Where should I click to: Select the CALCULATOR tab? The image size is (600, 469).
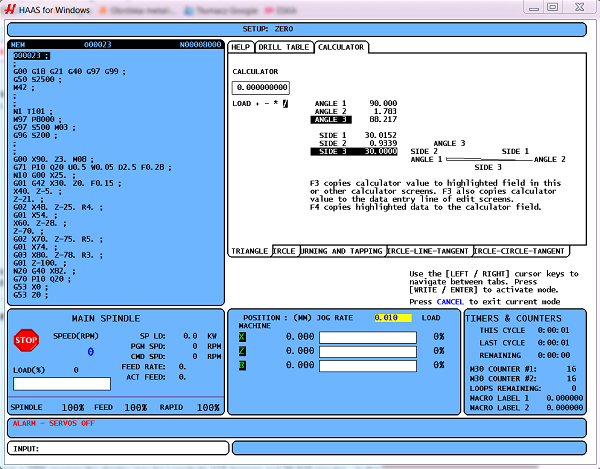tap(341, 47)
